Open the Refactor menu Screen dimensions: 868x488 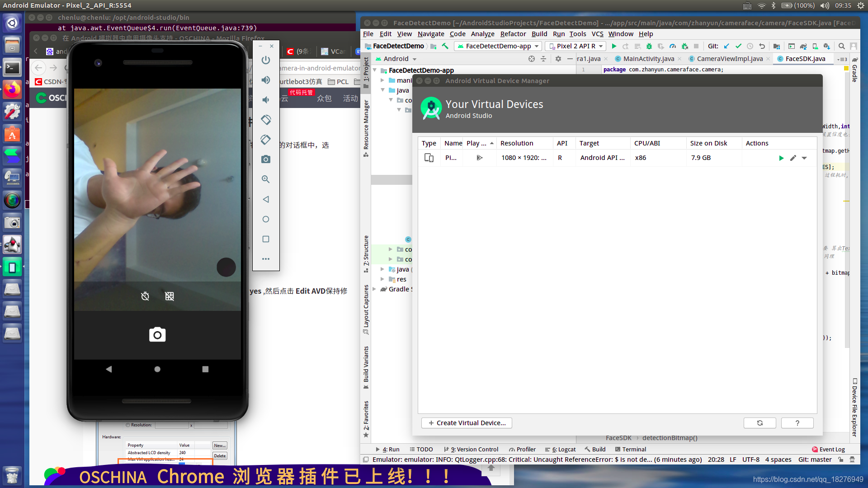point(513,34)
